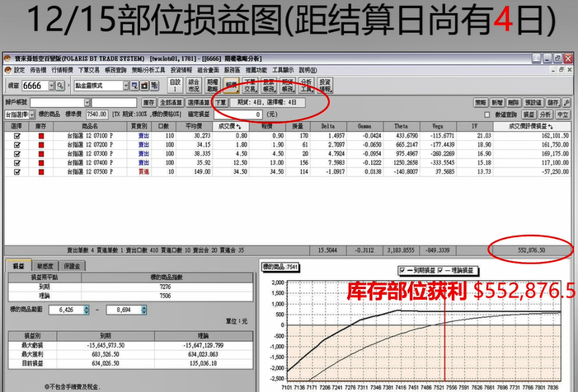Image resolution: width=578 pixels, height=392 pixels.
Task: Open the account number dropdown arrow
Action: pos(87,102)
